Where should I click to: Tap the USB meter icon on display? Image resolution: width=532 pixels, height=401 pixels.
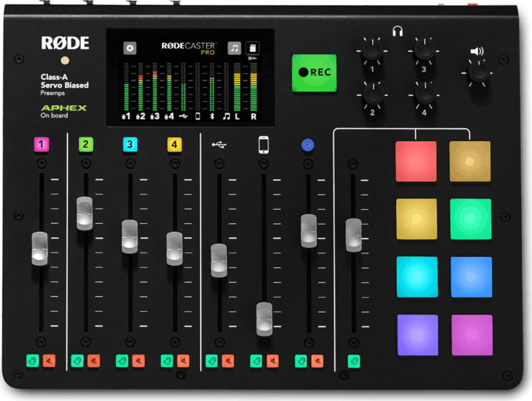(183, 117)
